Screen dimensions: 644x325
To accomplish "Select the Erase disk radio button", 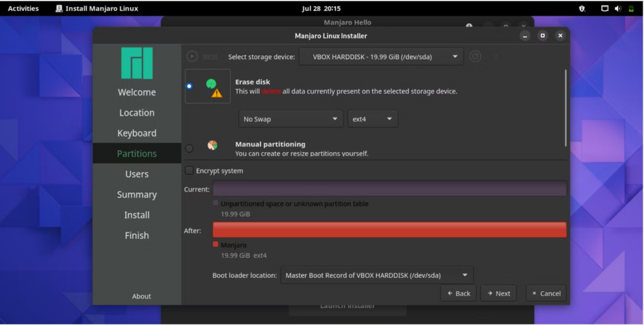I will (189, 86).
